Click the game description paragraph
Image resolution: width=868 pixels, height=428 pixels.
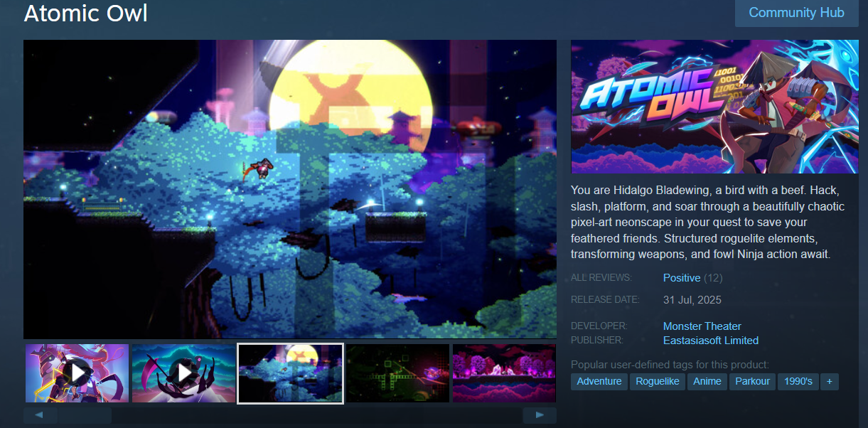point(708,223)
